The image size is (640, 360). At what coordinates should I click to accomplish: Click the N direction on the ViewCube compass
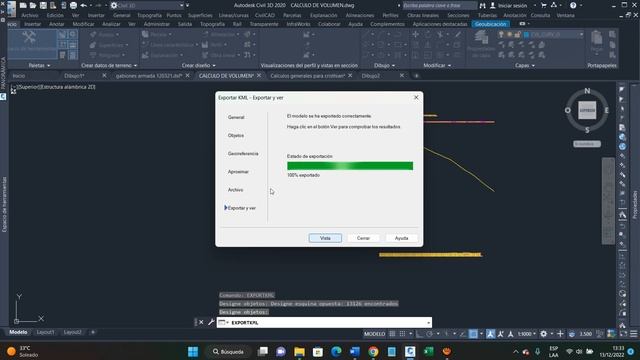587,91
